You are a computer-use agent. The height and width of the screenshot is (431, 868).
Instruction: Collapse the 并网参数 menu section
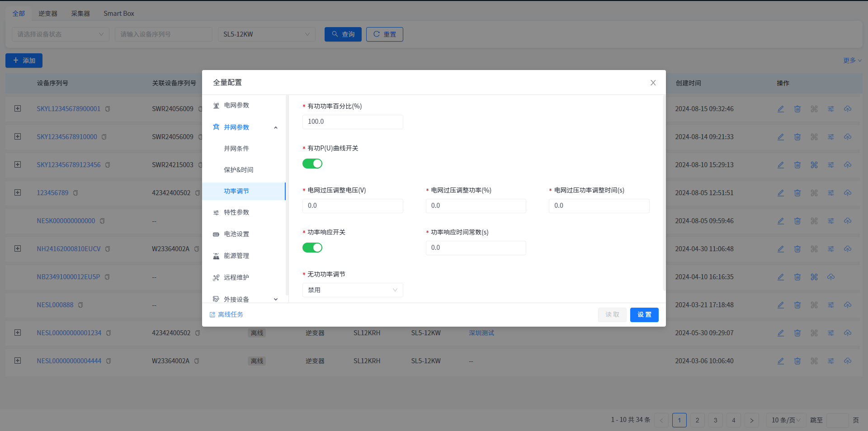point(276,127)
